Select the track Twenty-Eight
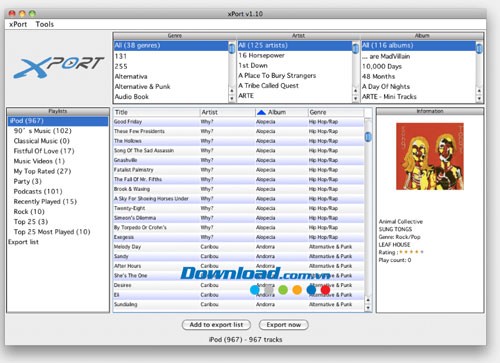This screenshot has height=363, width=500. pos(239,208)
